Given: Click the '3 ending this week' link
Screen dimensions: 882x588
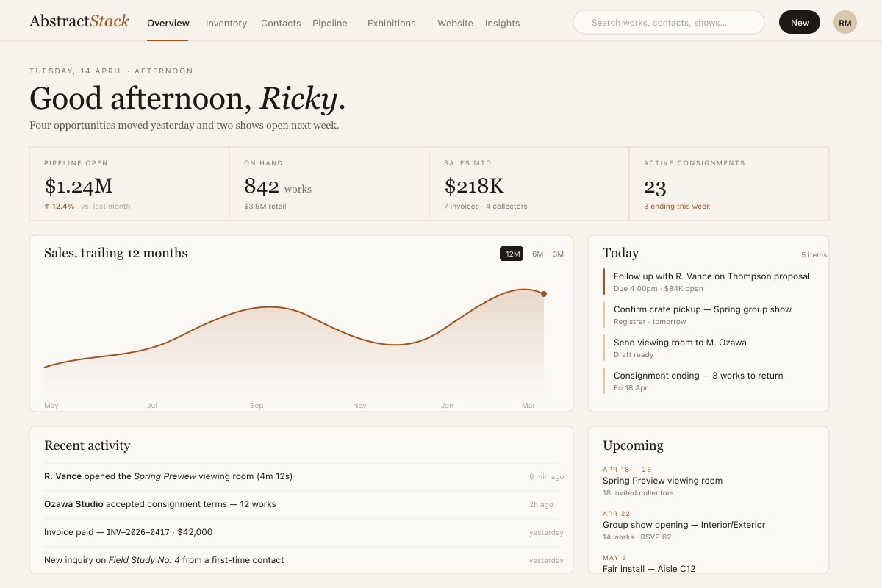Looking at the screenshot, I should (677, 207).
